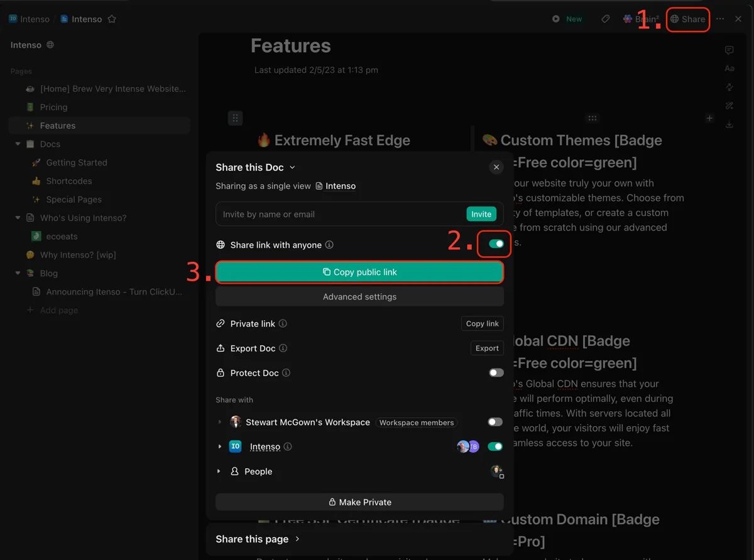Screen dimensions: 754x560
Task: Toggle sharing with Stewart McGown's Workspace
Action: coord(495,423)
